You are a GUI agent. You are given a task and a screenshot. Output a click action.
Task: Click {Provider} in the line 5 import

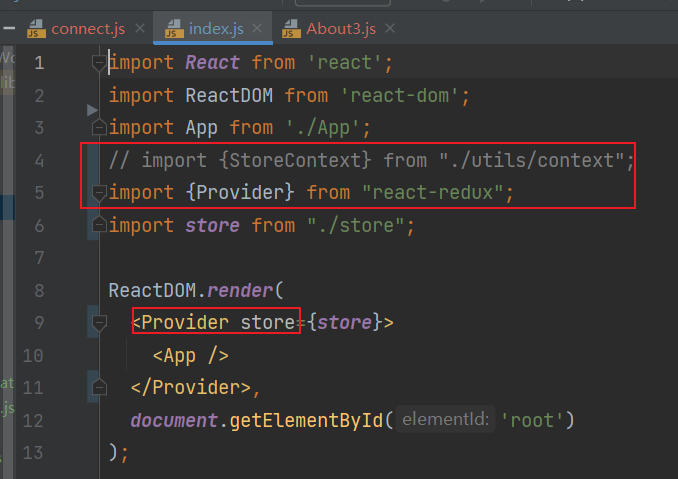pos(240,192)
